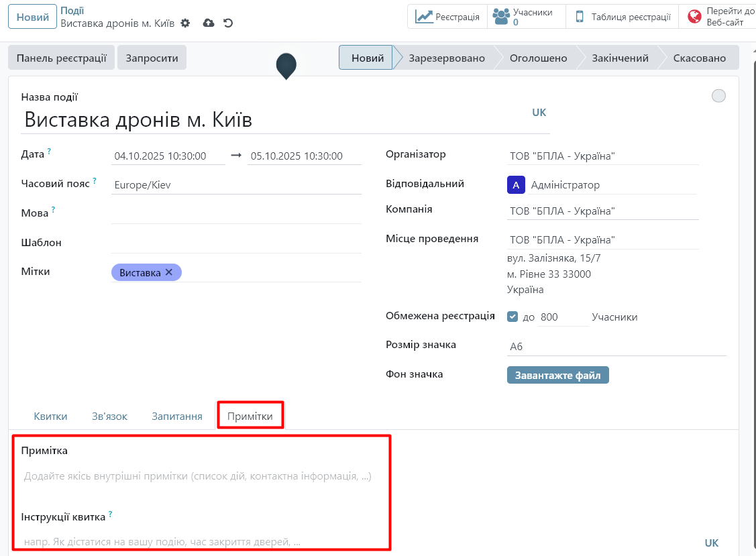This screenshot has height=556, width=756.
Task: Click the Адміністратор avatar icon
Action: [516, 185]
